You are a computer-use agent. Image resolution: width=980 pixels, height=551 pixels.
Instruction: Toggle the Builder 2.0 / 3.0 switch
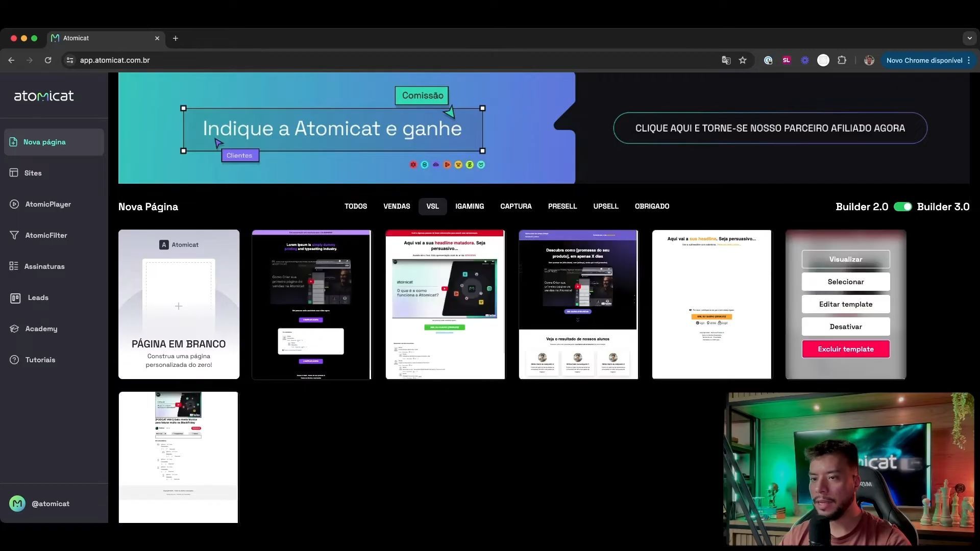point(902,207)
